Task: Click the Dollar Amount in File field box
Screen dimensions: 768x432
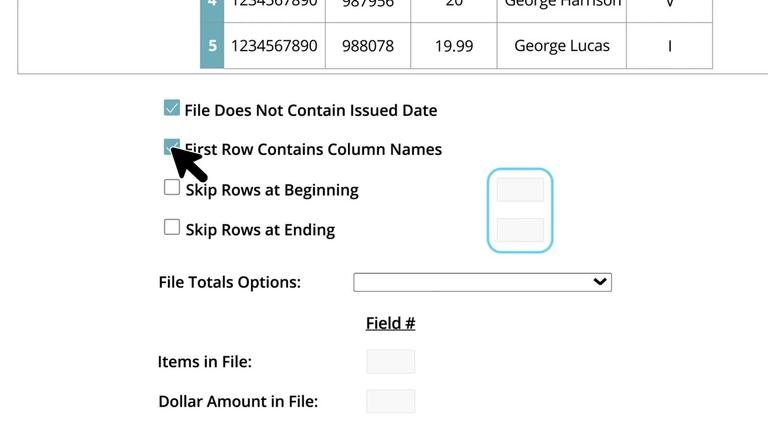Action: tap(391, 401)
